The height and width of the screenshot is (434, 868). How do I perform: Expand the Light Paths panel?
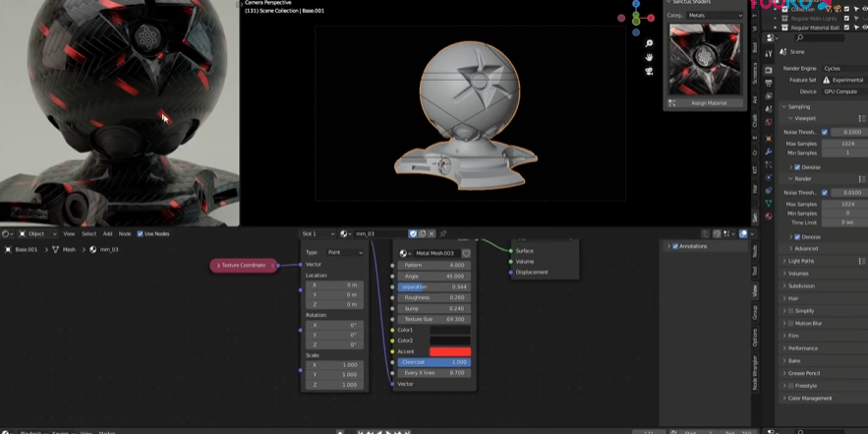[801, 261]
